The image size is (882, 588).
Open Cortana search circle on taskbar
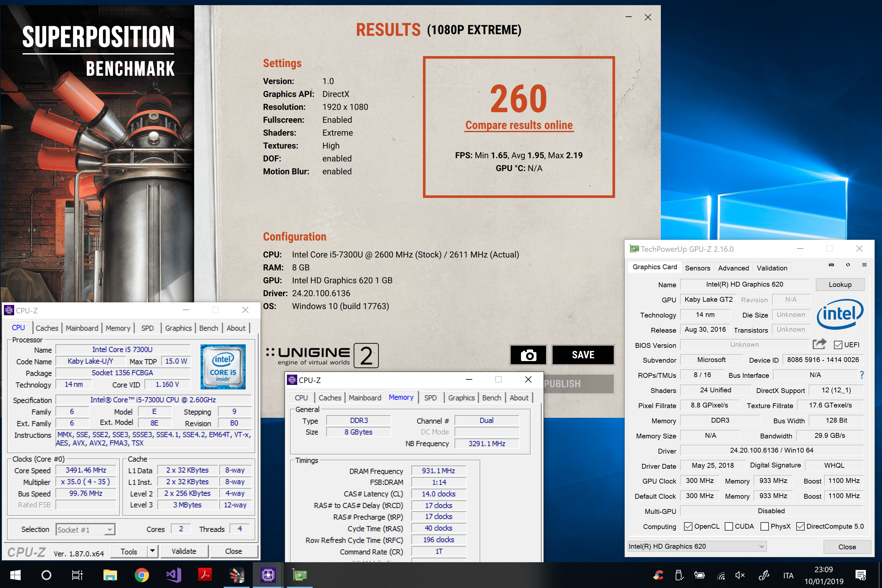46,575
